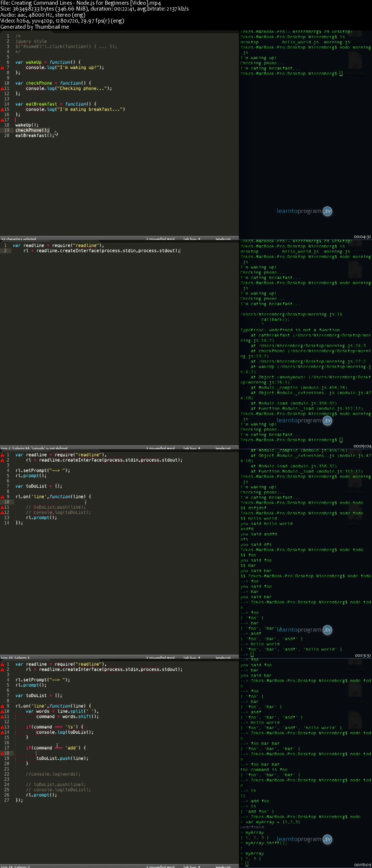Click the rl.createInterface line in the 00:09:04 frame

[x=102, y=251]
